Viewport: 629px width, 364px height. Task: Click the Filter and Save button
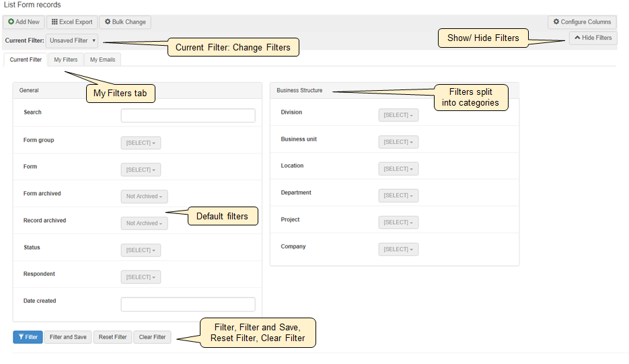click(68, 337)
